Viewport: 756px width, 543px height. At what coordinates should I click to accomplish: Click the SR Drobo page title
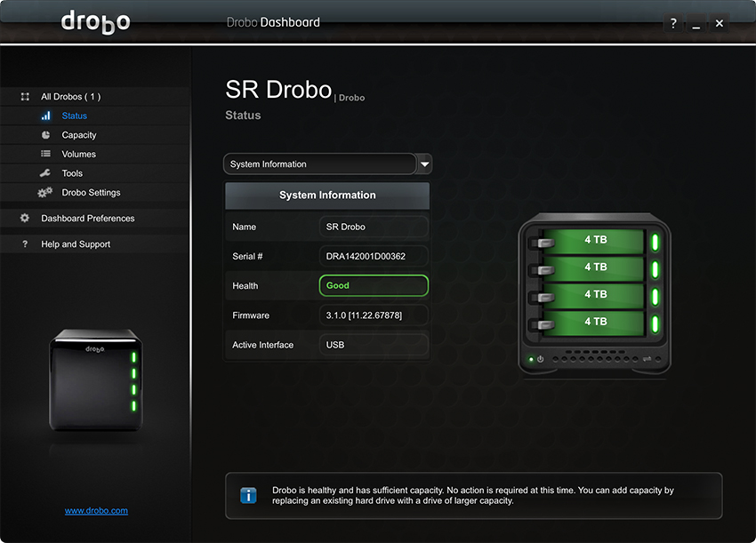pos(278,90)
